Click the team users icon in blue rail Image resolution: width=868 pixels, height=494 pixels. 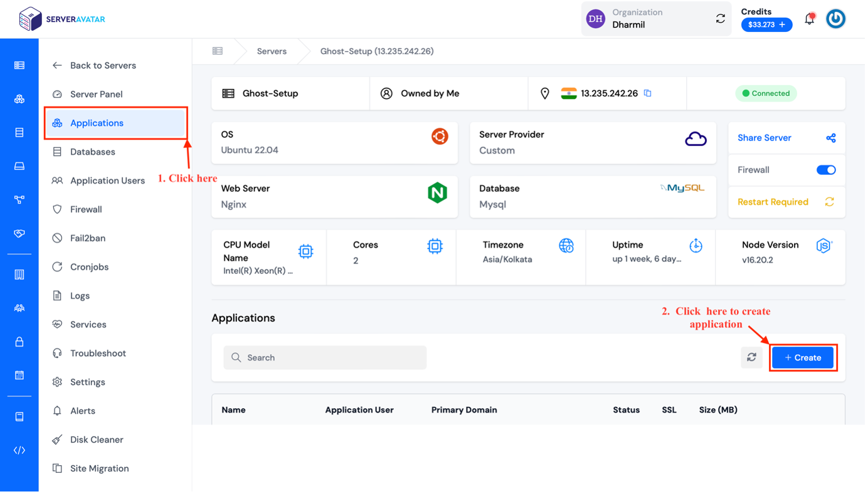(x=19, y=308)
